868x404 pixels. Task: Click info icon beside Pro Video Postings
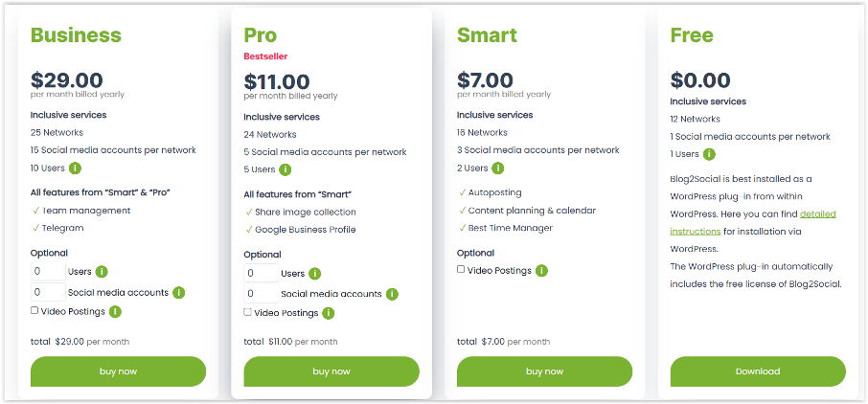point(329,313)
